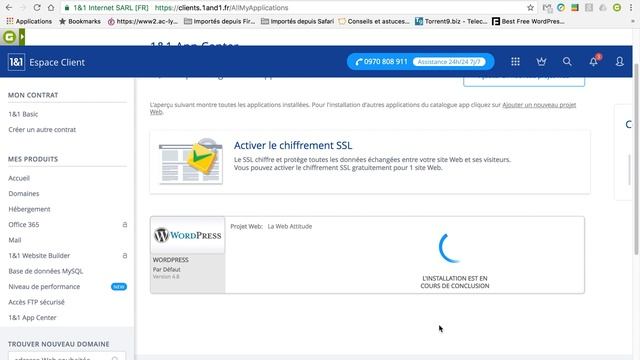
Task: Open Applications bookmark shortcut
Action: click(x=29, y=21)
